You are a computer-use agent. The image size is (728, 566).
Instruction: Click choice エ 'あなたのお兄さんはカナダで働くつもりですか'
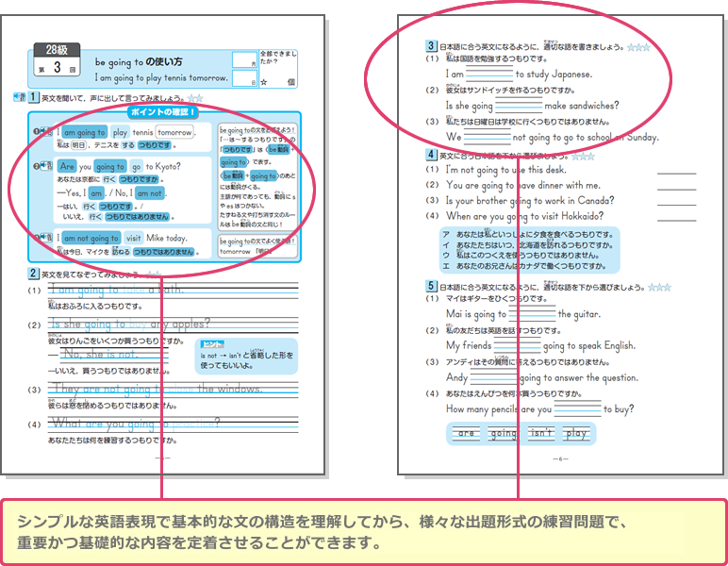pos(524,266)
